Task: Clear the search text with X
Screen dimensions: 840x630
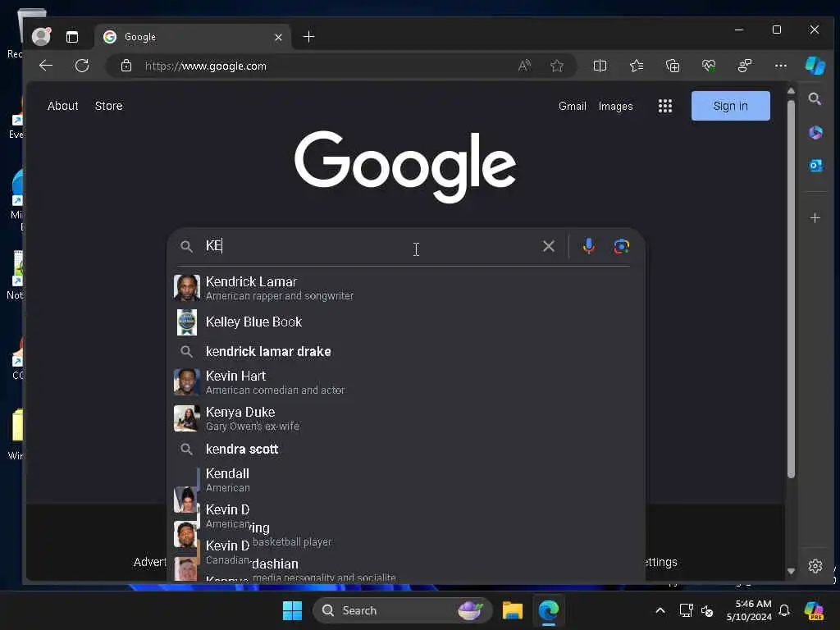Action: point(549,246)
